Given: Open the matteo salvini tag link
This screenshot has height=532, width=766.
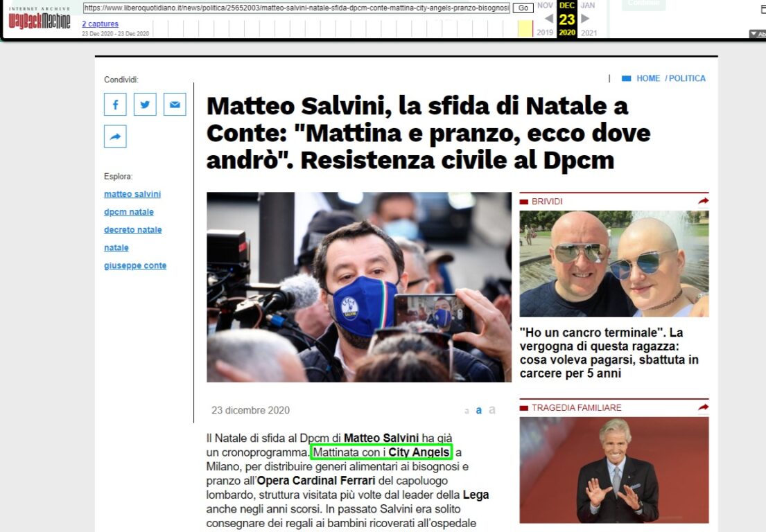Looking at the screenshot, I should tap(132, 194).
